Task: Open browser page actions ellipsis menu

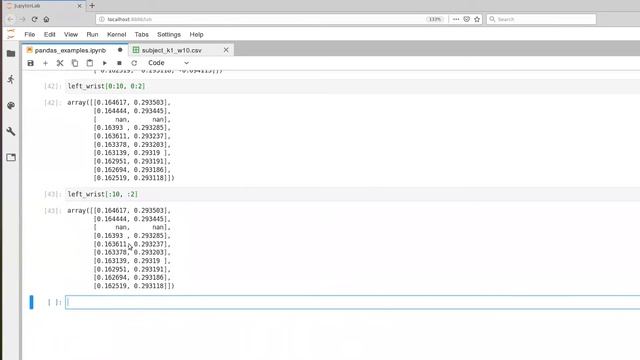Action: point(456,19)
